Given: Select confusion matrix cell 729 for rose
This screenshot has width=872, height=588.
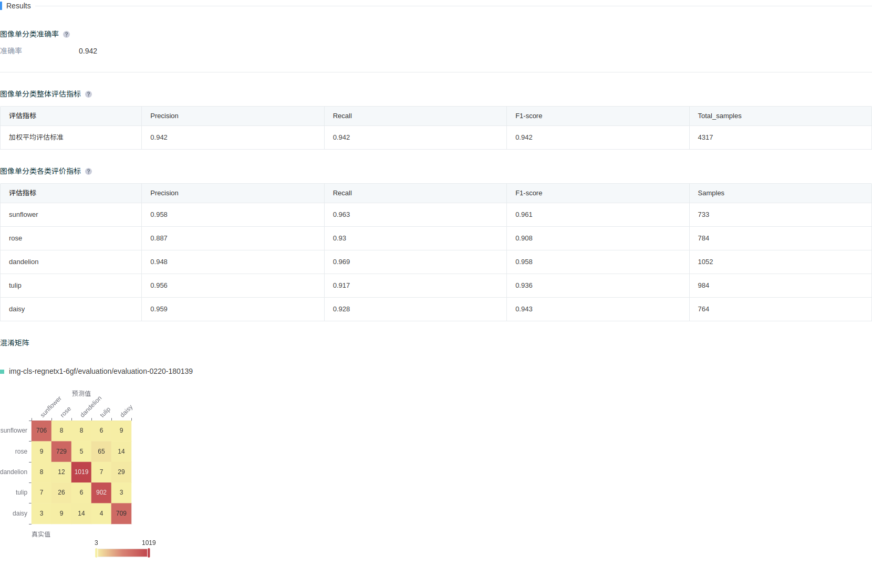Looking at the screenshot, I should (61, 451).
